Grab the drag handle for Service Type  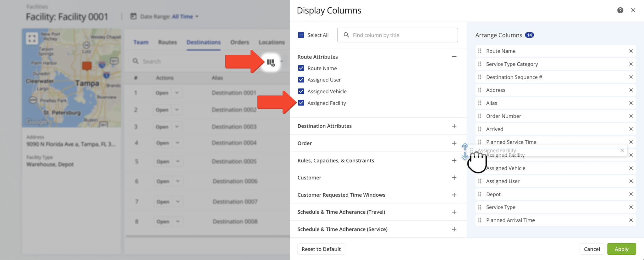coord(480,207)
